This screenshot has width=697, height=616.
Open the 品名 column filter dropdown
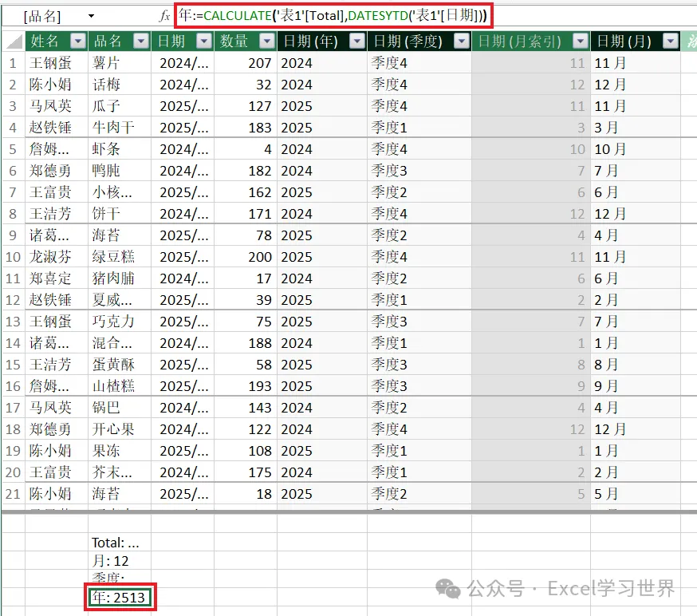(x=141, y=41)
